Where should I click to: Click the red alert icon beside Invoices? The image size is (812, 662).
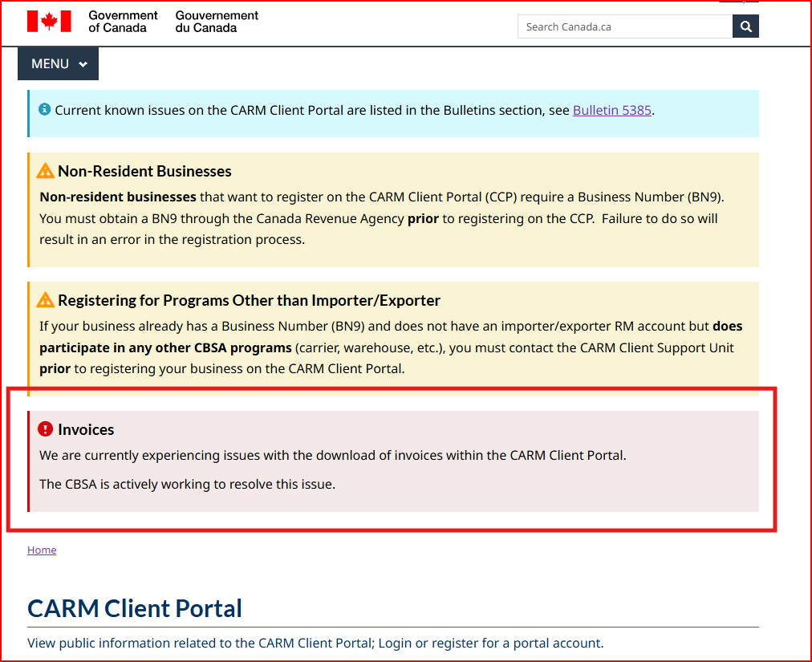coord(45,428)
